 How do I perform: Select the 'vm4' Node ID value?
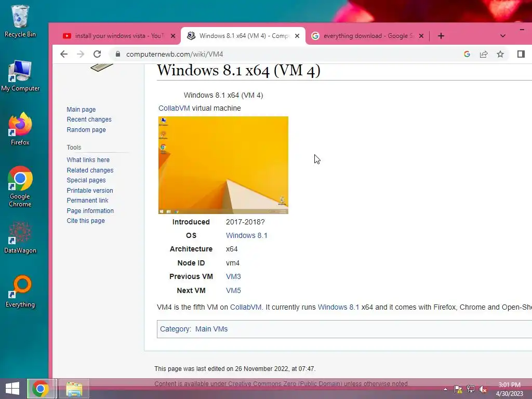232,263
